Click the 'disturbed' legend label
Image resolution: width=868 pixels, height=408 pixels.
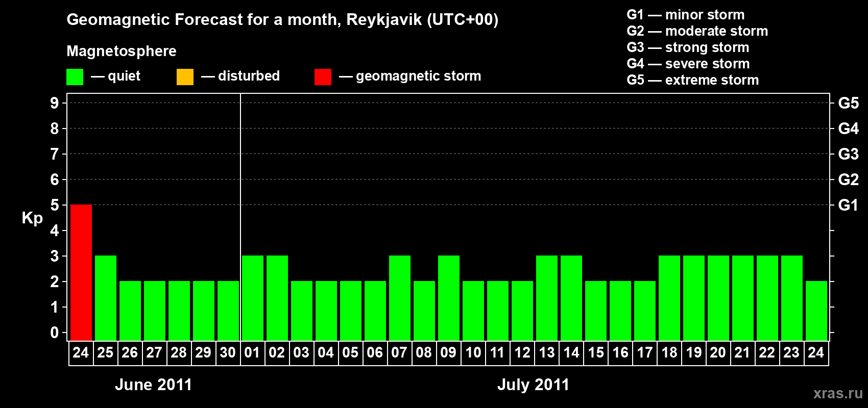(249, 76)
